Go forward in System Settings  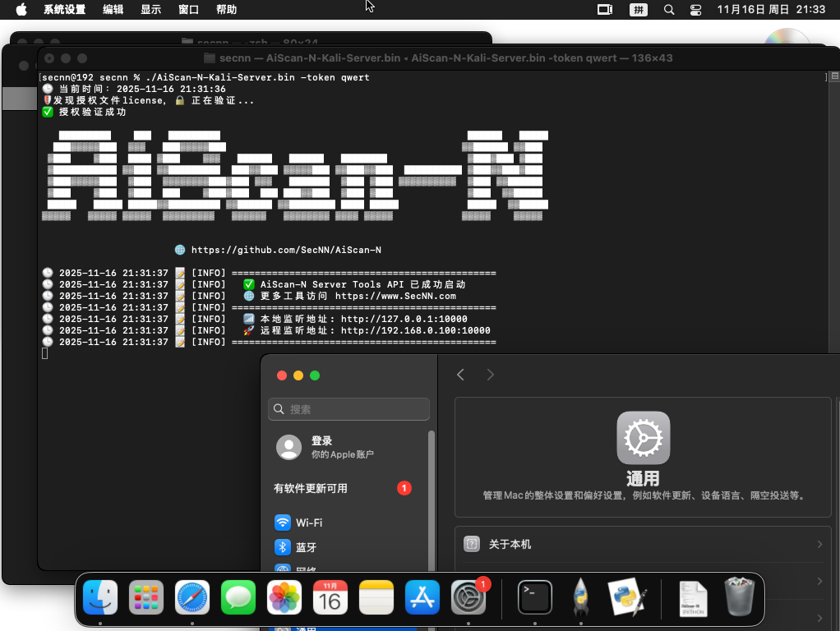490,375
